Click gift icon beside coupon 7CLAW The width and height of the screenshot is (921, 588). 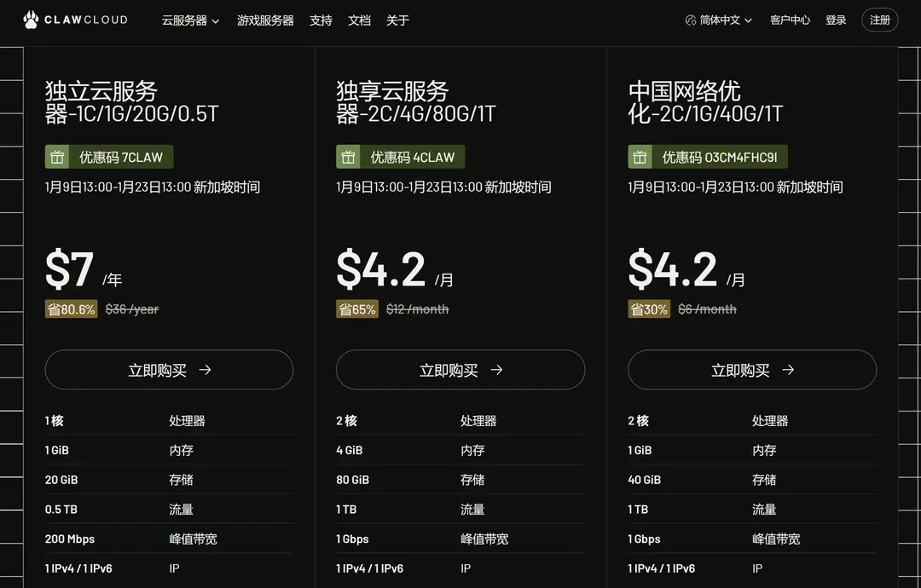point(57,157)
